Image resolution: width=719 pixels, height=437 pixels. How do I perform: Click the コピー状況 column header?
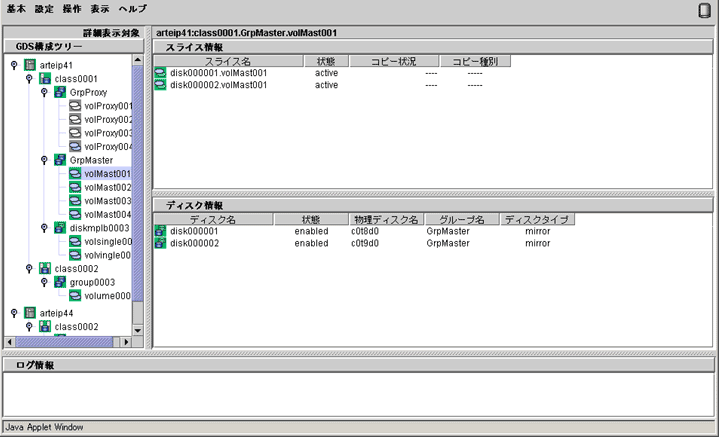coord(393,61)
